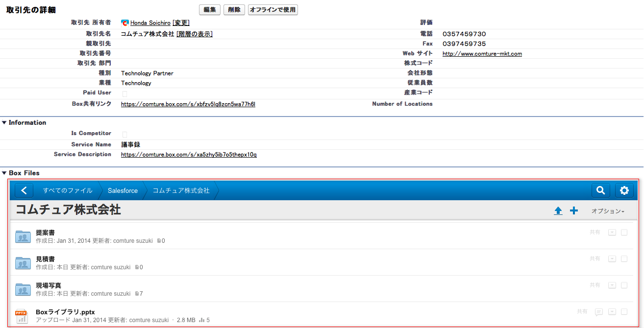Click the stats bar icon on Boxライブラリ.pptx
This screenshot has height=328, width=644.
202,320
